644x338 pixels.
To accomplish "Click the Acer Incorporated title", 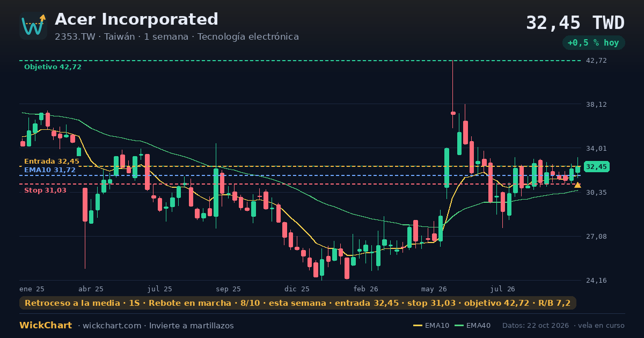I will click(136, 19).
